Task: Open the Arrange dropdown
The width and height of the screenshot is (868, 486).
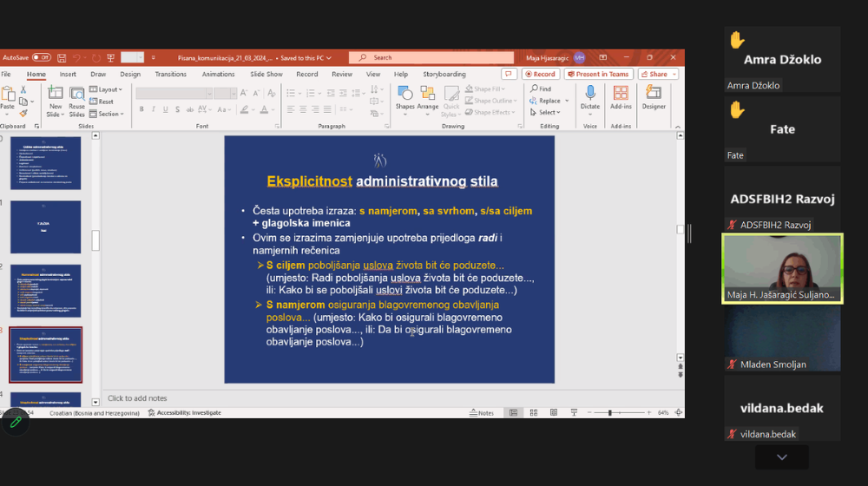Action: coord(427,100)
